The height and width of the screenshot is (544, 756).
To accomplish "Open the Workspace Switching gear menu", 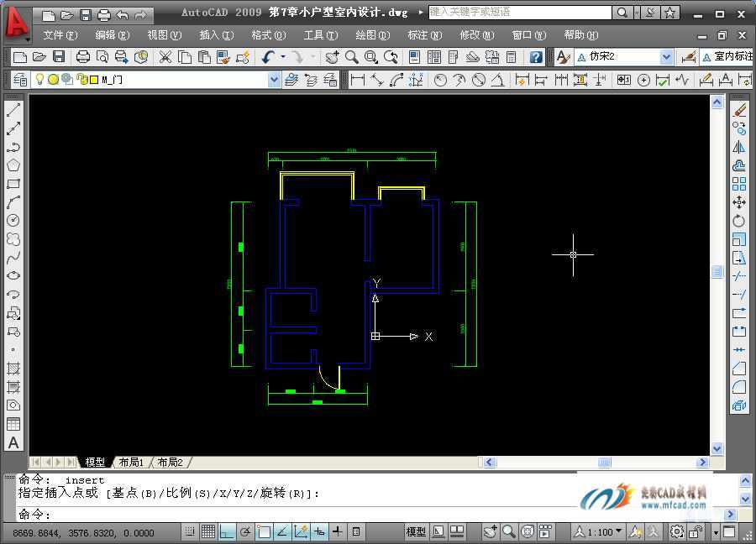I will pyautogui.click(x=677, y=532).
